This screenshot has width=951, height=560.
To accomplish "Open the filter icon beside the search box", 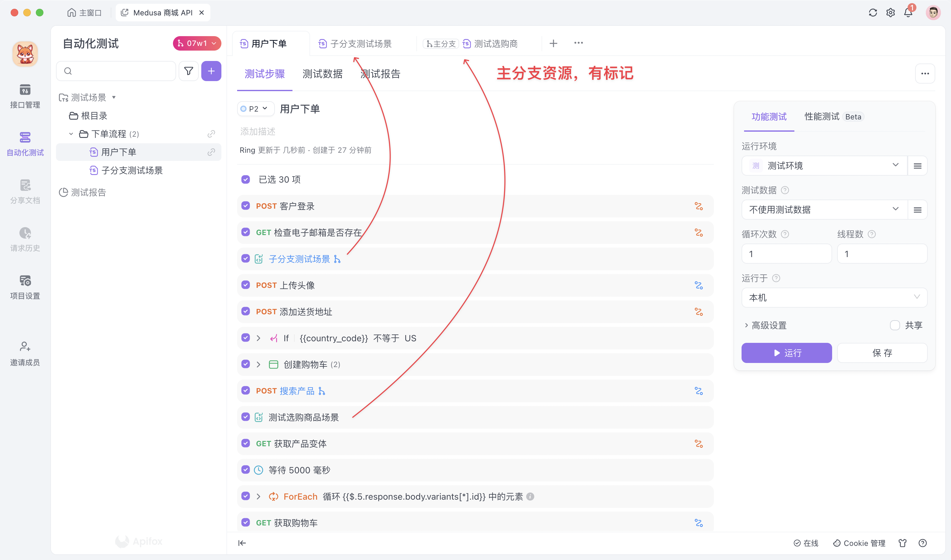I will tap(188, 71).
